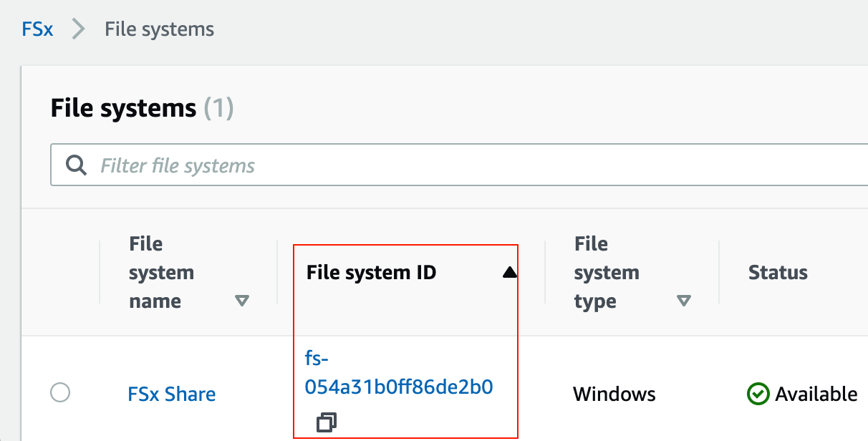Click the Windows file system type cell
Viewport: 868px width, 441px height.
(x=614, y=394)
